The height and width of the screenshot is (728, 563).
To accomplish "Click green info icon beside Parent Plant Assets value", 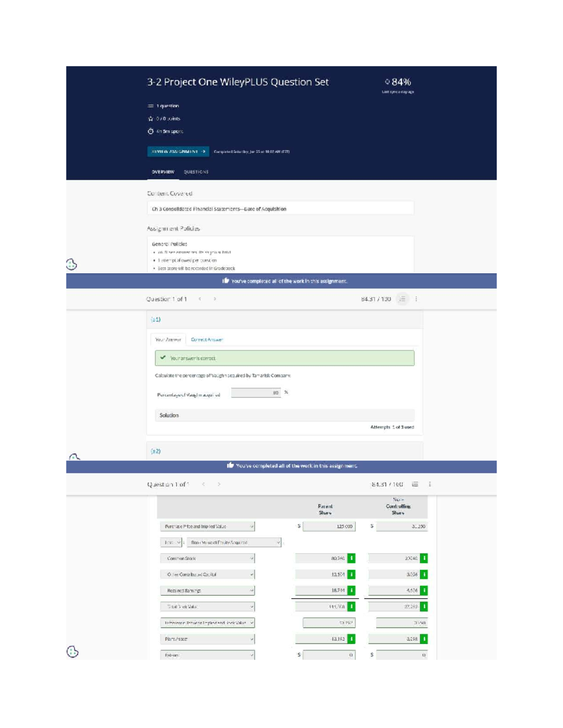I will click(x=351, y=639).
